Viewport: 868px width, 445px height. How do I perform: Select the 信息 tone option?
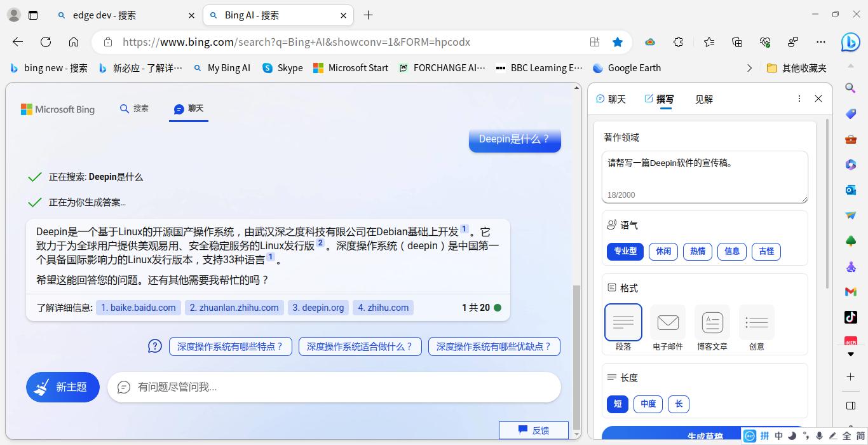pyautogui.click(x=732, y=251)
